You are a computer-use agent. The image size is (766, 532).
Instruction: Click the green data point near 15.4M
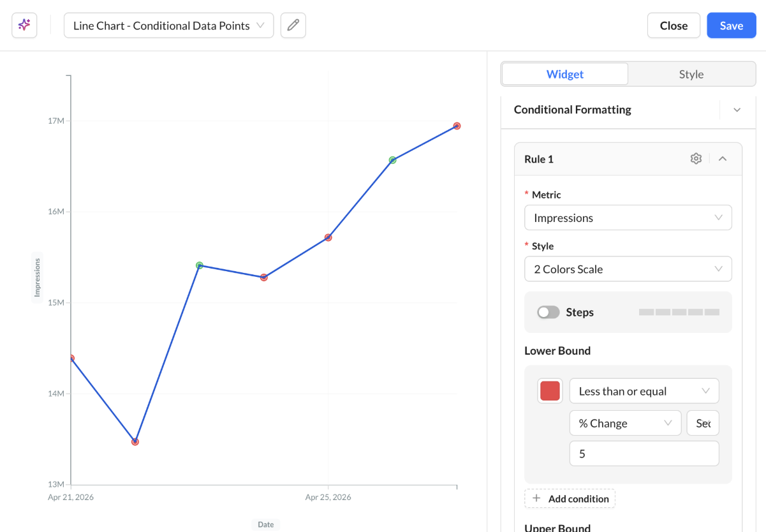click(200, 265)
